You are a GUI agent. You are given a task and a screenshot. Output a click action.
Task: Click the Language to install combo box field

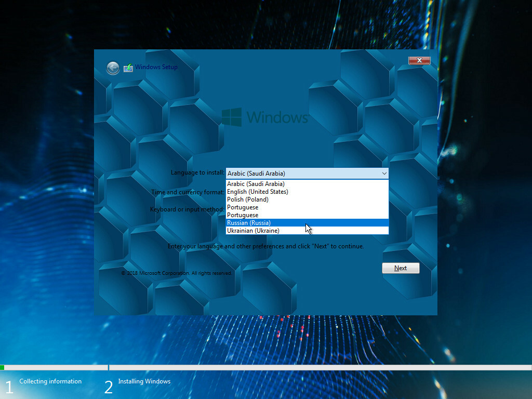[302, 174]
